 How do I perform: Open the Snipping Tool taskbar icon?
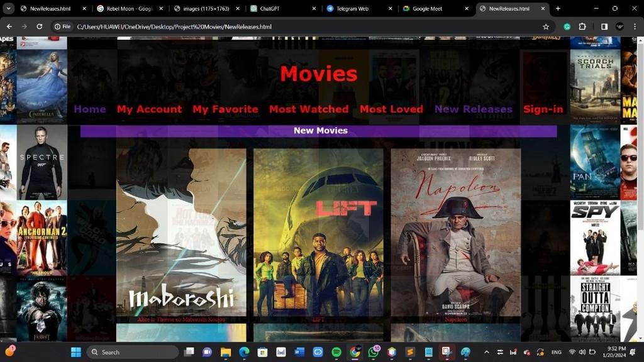tap(447, 352)
